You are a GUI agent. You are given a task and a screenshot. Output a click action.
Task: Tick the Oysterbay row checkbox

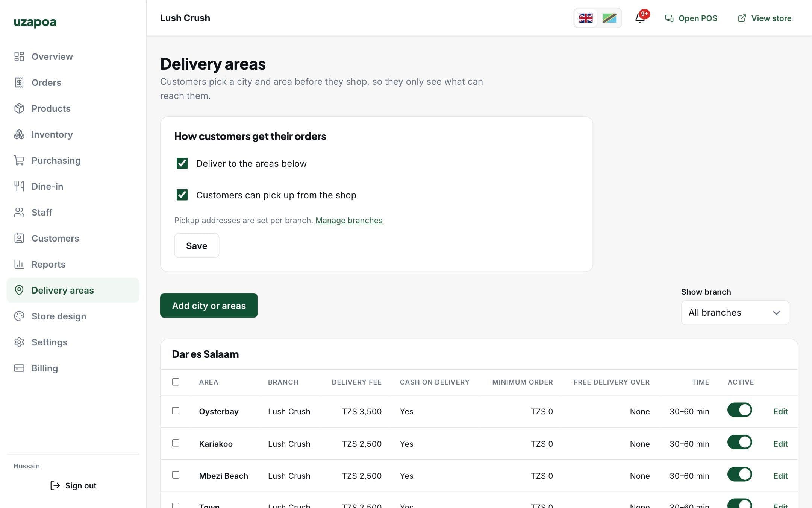coord(176,411)
